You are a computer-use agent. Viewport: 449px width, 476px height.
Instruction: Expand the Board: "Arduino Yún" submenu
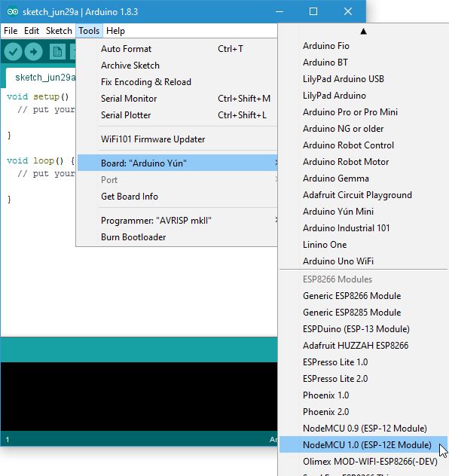[178, 163]
